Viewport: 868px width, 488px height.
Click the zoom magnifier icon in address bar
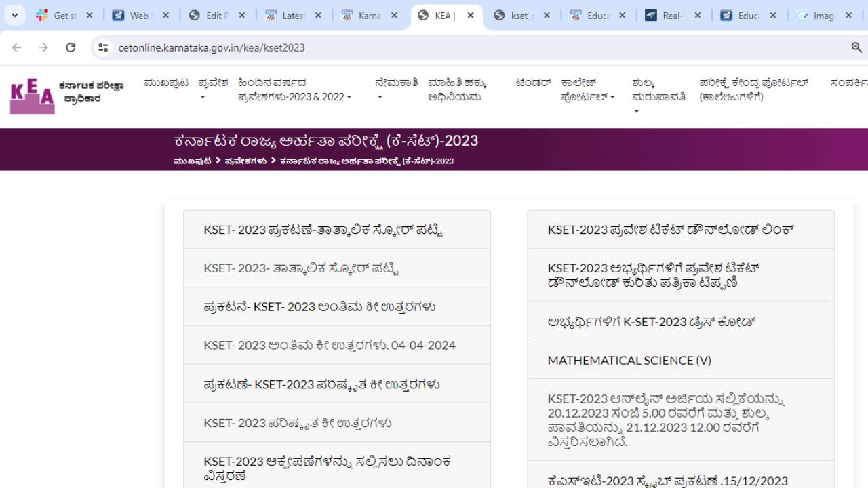pyautogui.click(x=856, y=47)
